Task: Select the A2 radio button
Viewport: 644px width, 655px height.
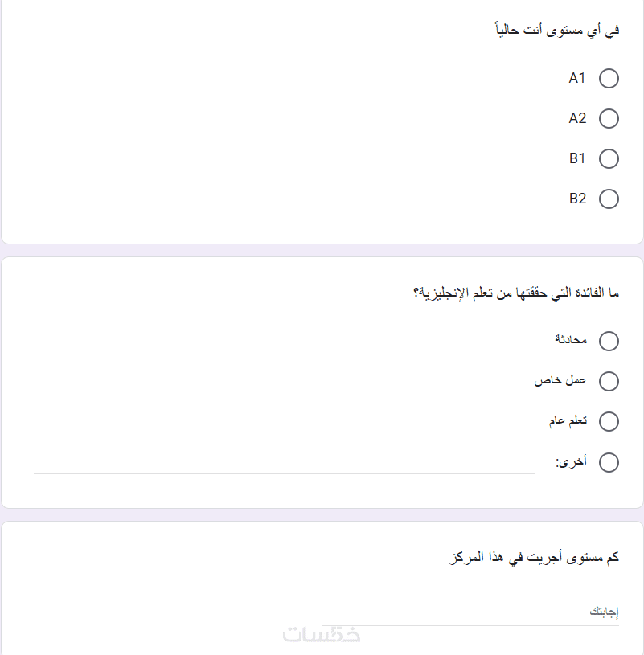Action: [609, 118]
